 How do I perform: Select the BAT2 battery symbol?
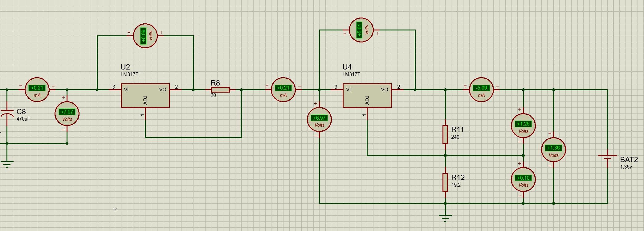point(607,157)
